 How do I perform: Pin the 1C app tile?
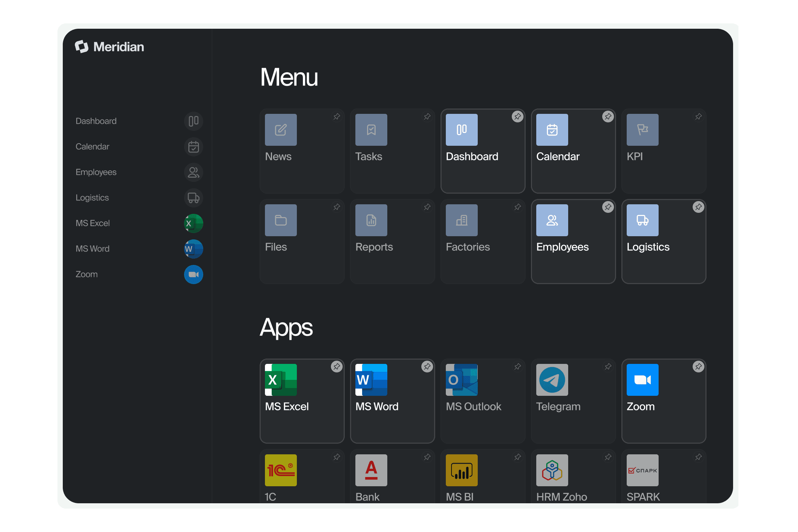click(x=337, y=457)
